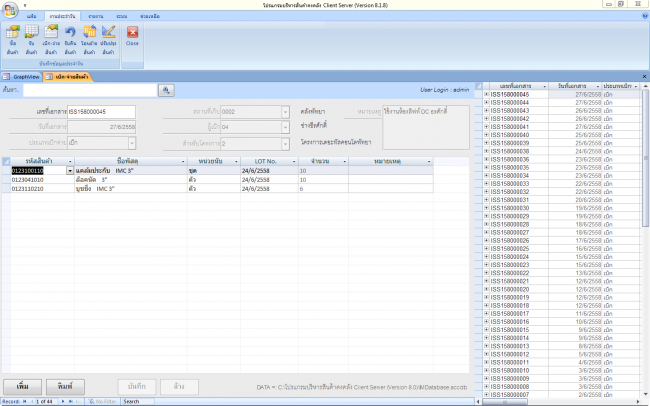Image resolution: width=650 pixels, height=406 pixels.
Task: Click the select-all corner of item grid
Action: [x=6, y=161]
